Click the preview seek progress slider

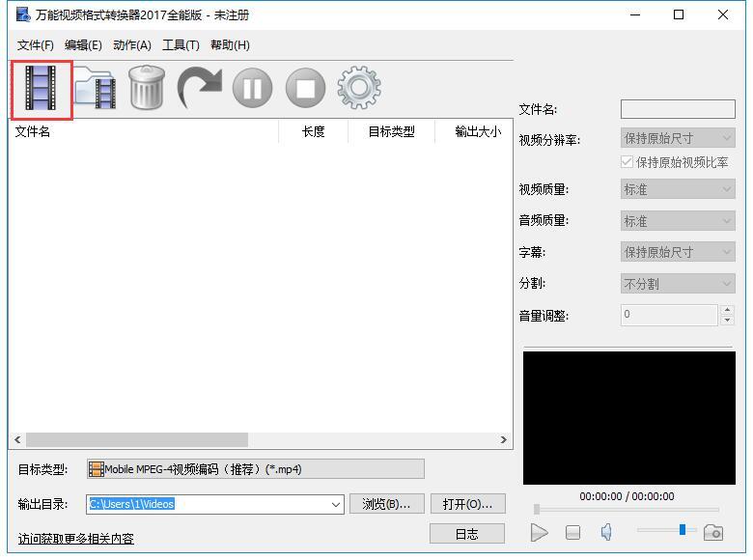click(x=627, y=509)
